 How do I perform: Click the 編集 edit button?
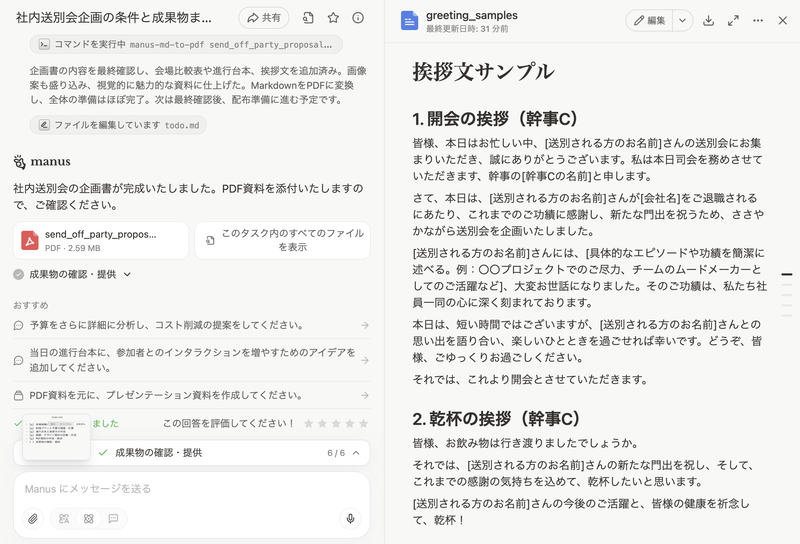pyautogui.click(x=648, y=20)
